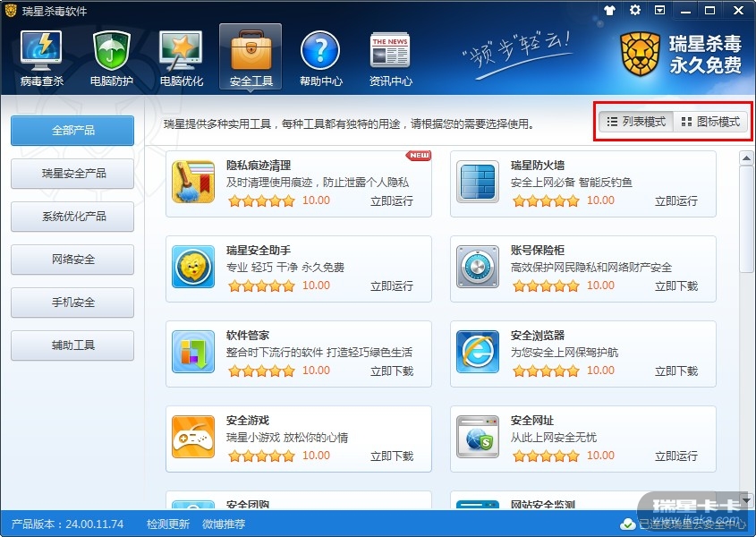Click the 安全浏览器 star rating

(x=546, y=371)
